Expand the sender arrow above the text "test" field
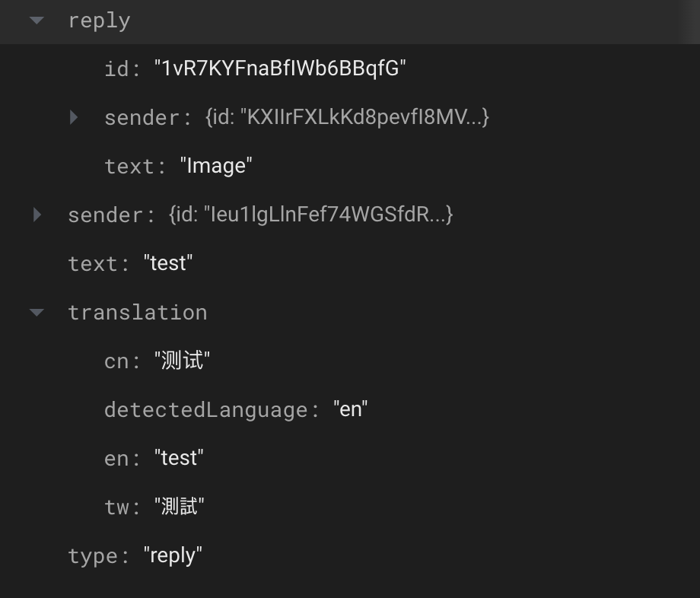700x598 pixels. [x=37, y=215]
